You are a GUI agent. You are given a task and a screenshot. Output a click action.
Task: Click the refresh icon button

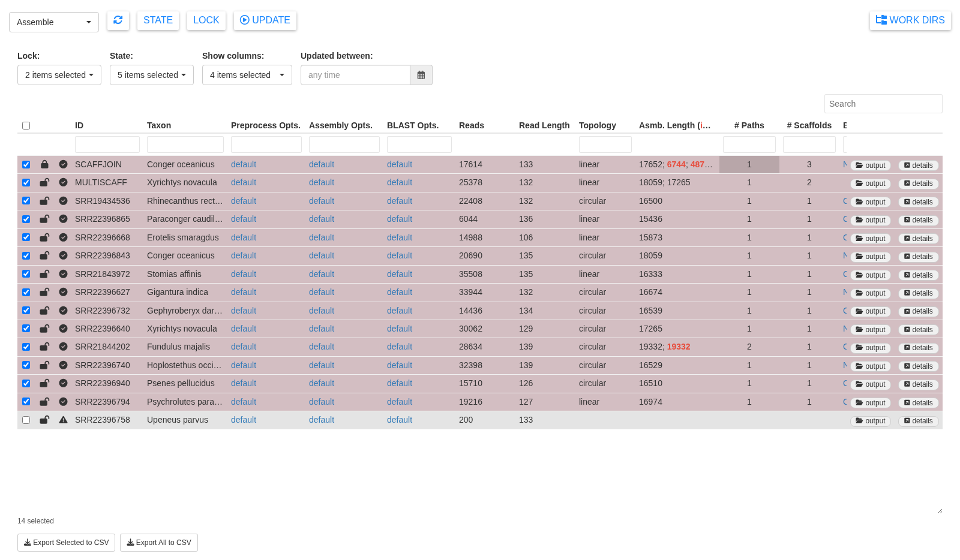[118, 20]
